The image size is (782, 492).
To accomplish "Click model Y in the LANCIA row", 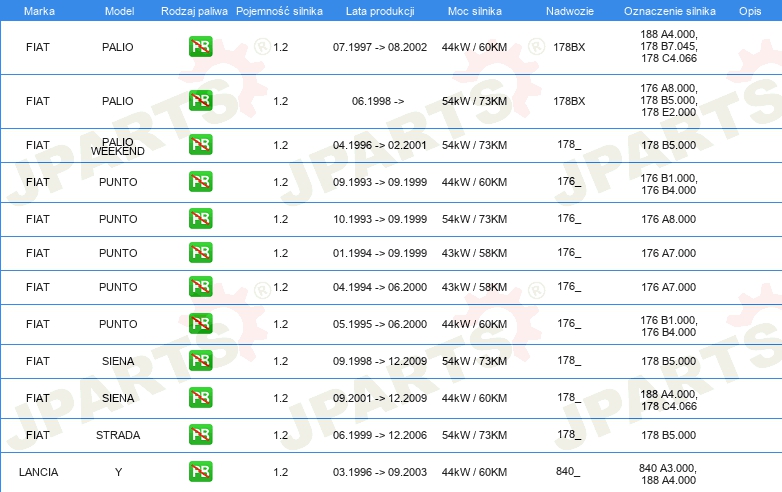I will 118,472.
